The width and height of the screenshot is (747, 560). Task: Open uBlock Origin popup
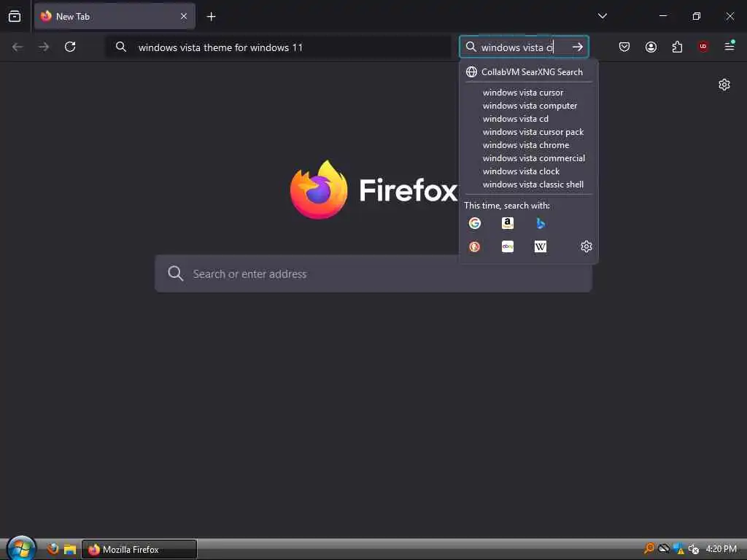coord(703,46)
